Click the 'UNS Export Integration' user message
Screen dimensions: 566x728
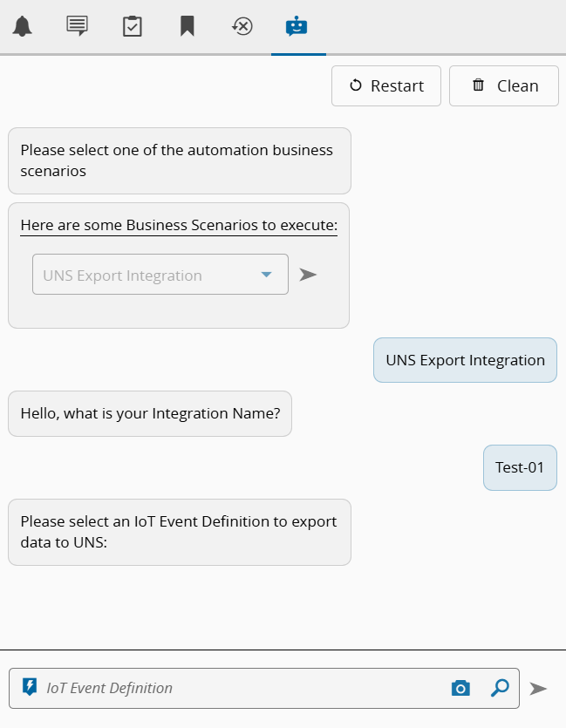tap(465, 360)
